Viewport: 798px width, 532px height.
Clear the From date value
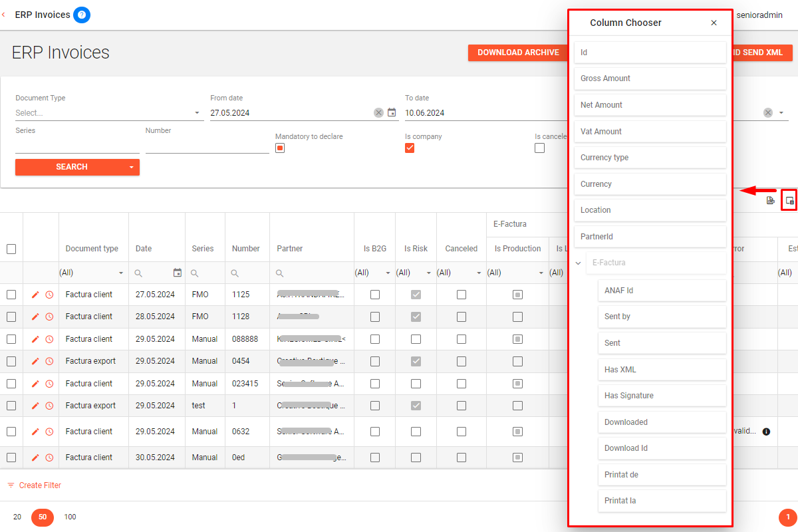tap(378, 113)
